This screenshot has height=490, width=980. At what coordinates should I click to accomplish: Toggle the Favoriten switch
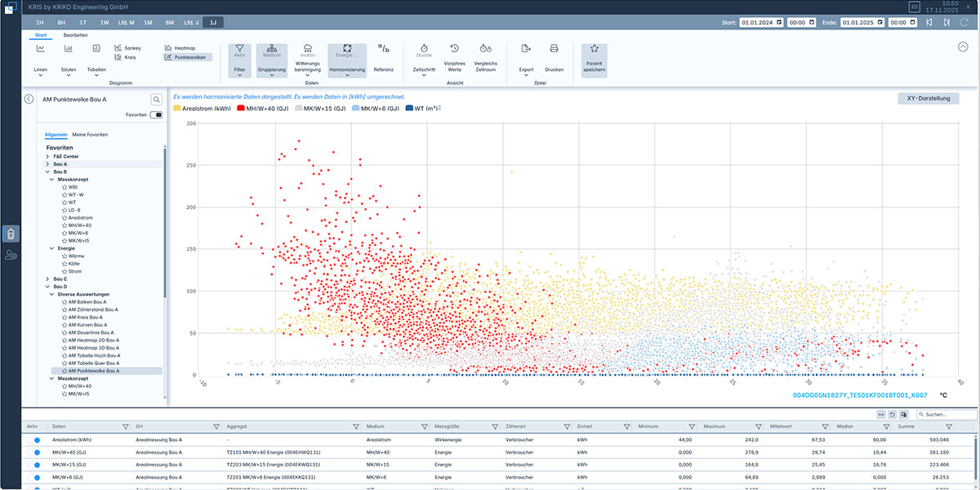(156, 115)
